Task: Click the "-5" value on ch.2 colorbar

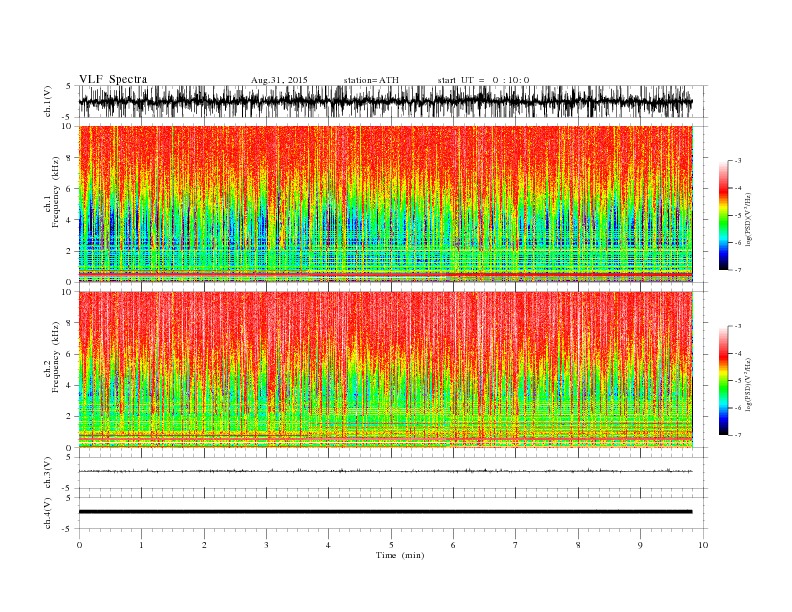Action: pos(738,381)
